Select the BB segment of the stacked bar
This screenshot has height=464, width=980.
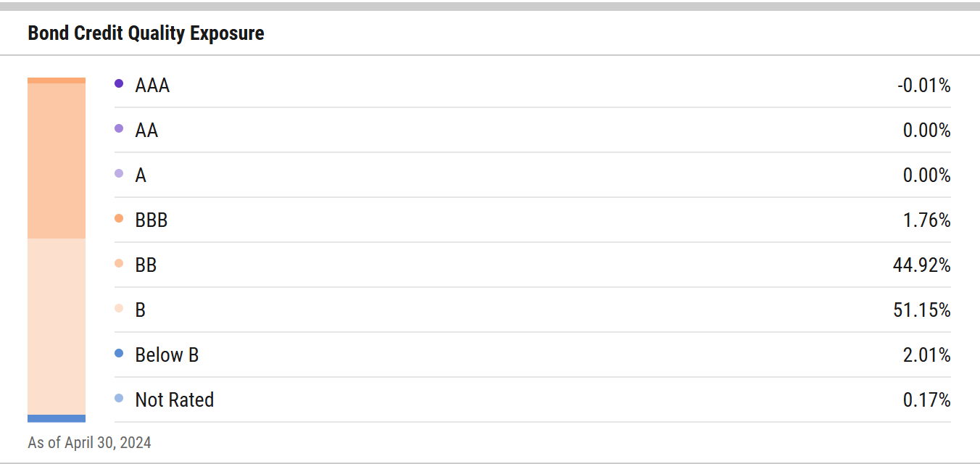coord(57,161)
